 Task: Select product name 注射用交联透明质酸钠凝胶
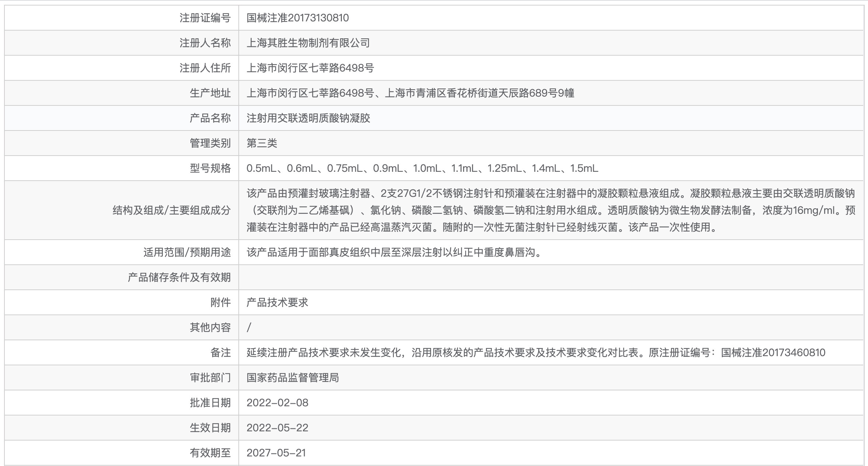click(x=308, y=118)
